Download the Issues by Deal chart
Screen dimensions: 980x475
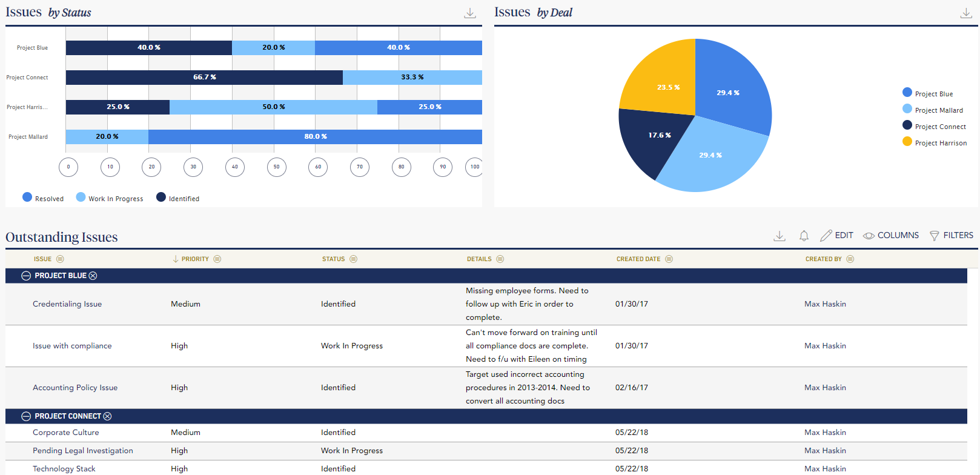point(966,13)
